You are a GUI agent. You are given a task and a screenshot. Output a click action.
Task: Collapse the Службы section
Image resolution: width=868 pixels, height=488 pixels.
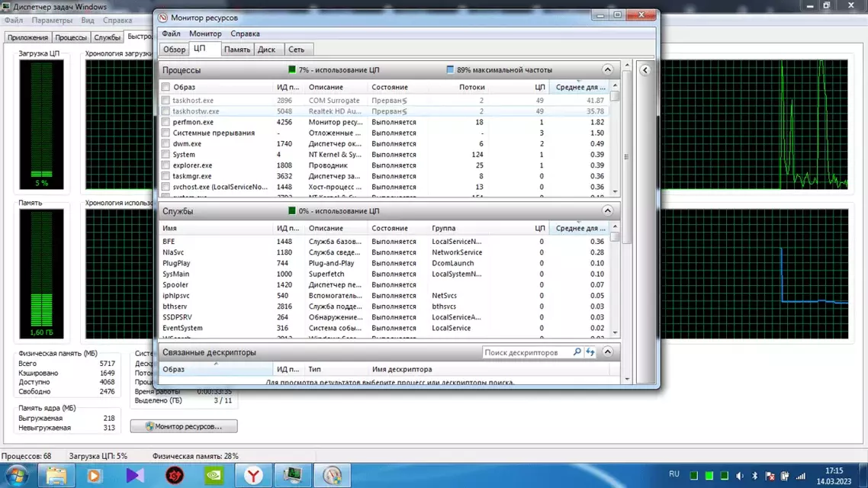click(x=607, y=210)
